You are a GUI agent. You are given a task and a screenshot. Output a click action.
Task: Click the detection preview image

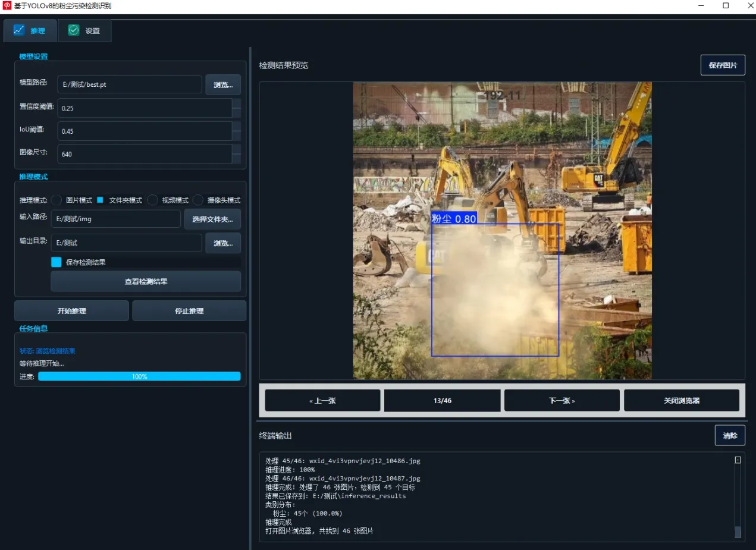pyautogui.click(x=503, y=231)
